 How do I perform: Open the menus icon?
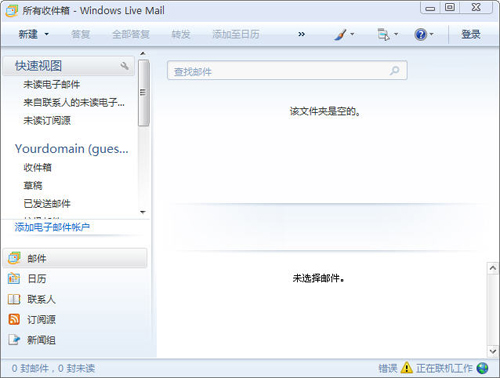point(383,34)
